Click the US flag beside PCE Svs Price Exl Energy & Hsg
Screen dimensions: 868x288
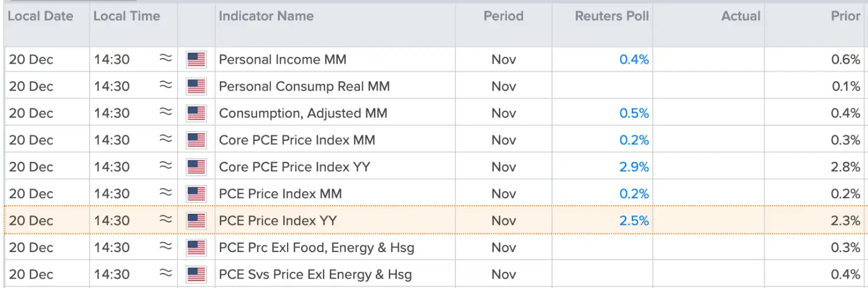[196, 274]
